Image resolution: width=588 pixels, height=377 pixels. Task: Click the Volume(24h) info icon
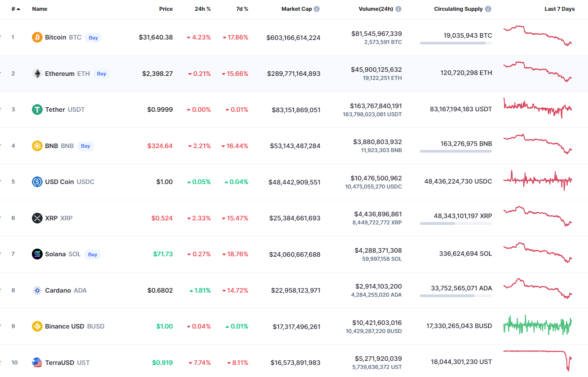tap(398, 9)
